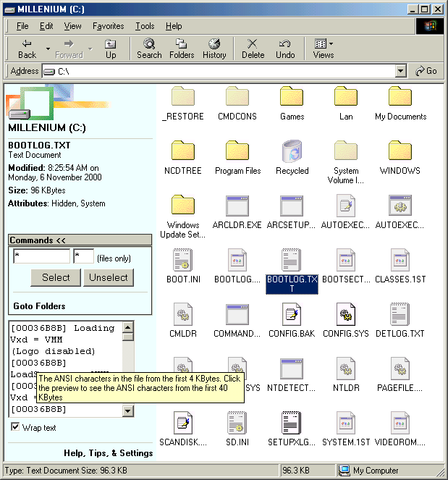448x480 pixels.
Task: Select the Program Files folder
Action: (237, 152)
